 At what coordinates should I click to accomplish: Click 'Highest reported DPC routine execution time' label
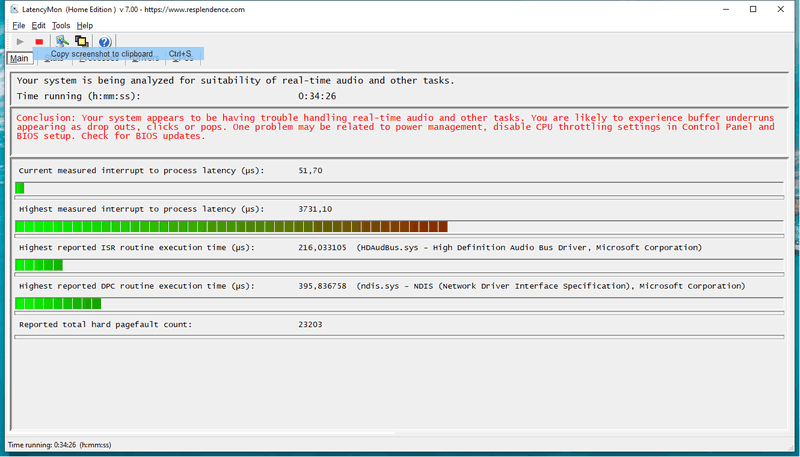pyautogui.click(x=137, y=286)
